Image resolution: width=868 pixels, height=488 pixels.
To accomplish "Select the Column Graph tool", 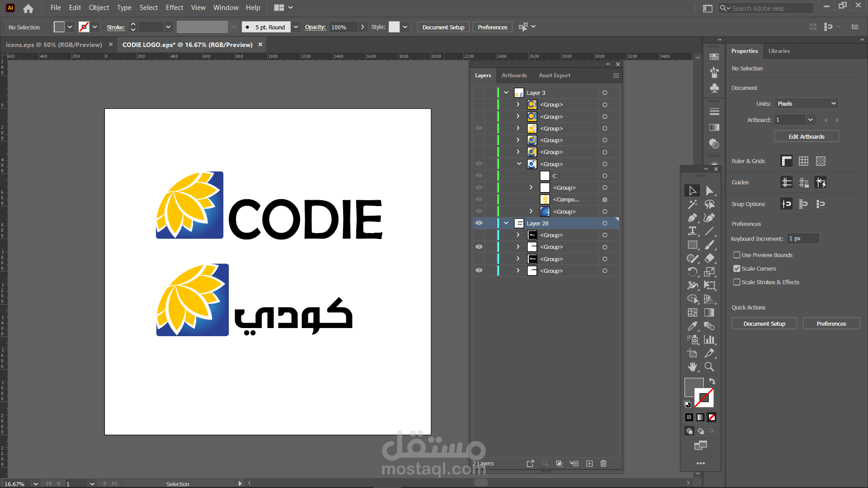I will 709,340.
